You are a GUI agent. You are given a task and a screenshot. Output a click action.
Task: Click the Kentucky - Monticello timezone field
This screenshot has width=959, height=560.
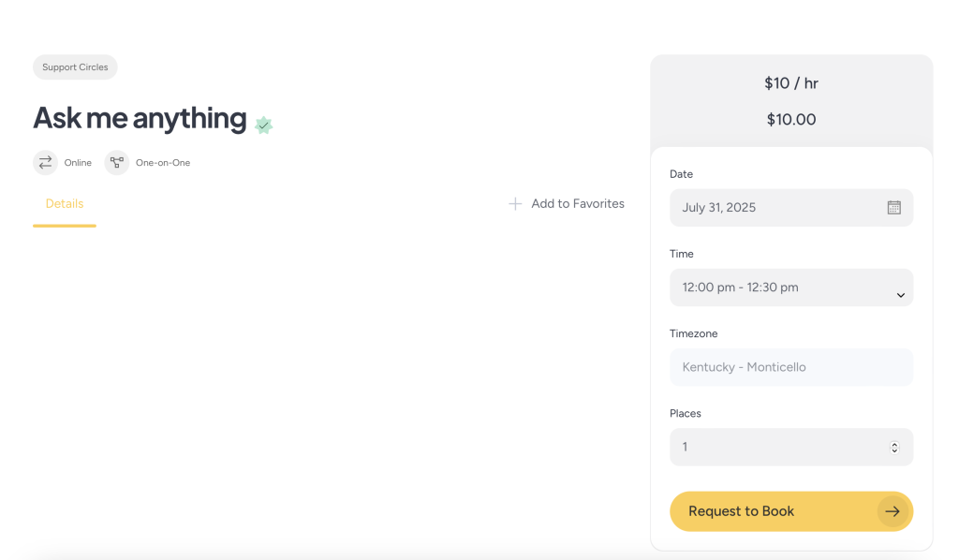click(790, 367)
